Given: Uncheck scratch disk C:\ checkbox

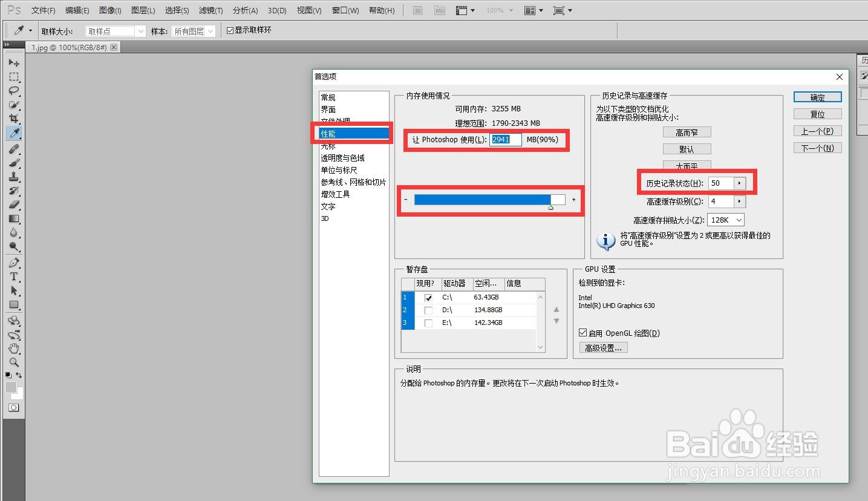Looking at the screenshot, I should coord(428,297).
